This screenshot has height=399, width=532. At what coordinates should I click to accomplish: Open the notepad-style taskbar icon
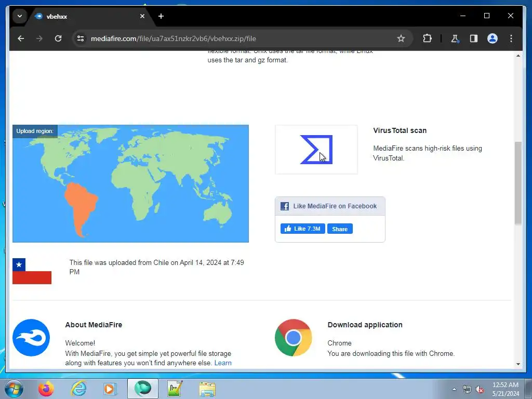(175, 389)
